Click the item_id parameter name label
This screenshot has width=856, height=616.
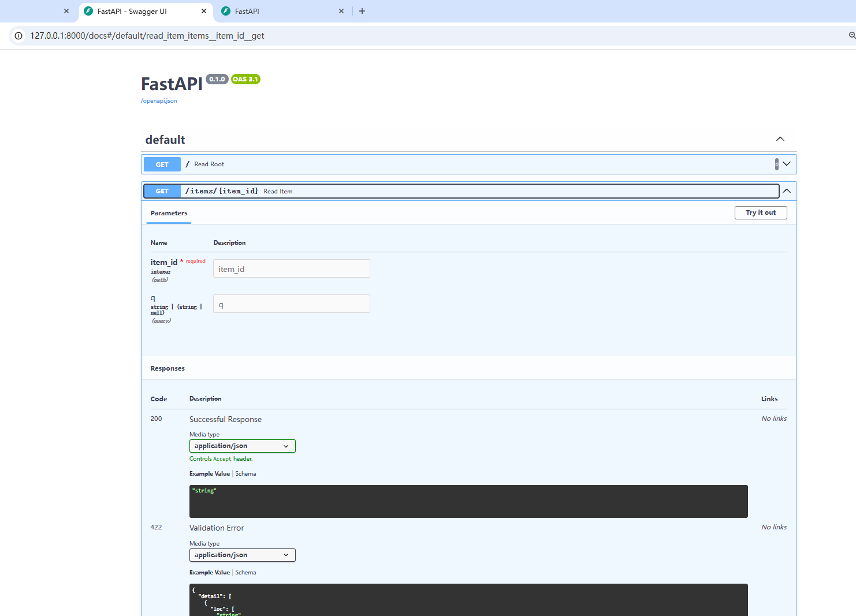click(x=164, y=262)
